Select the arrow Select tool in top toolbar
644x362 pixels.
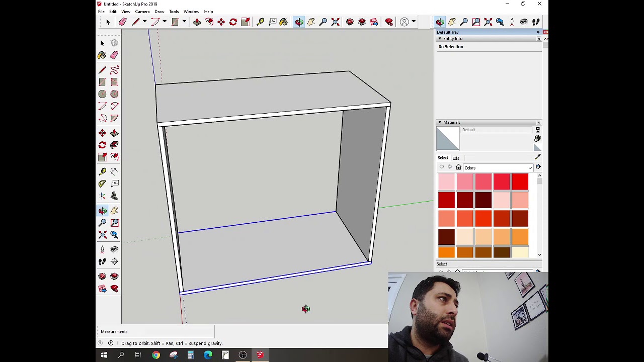pos(108,22)
